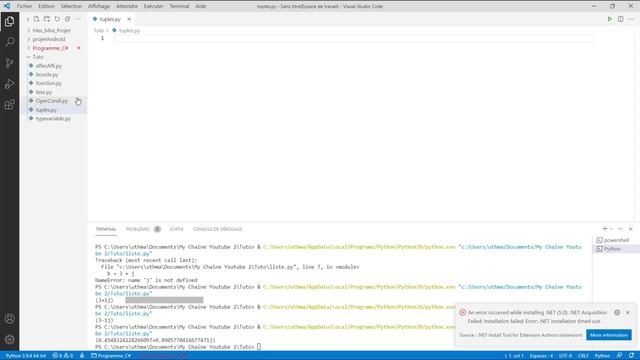Image resolution: width=640 pixels, height=360 pixels.
Task: Maximize the terminal panel
Action: point(620,229)
